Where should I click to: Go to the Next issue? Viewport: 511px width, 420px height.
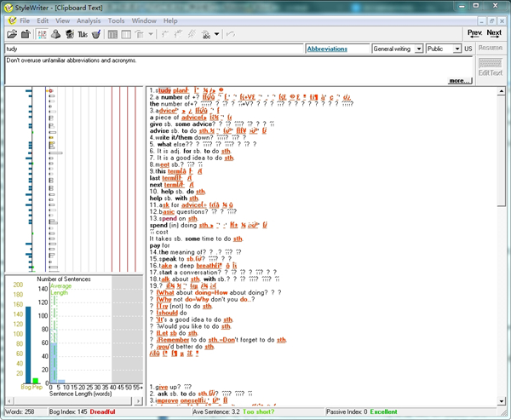tap(493, 33)
